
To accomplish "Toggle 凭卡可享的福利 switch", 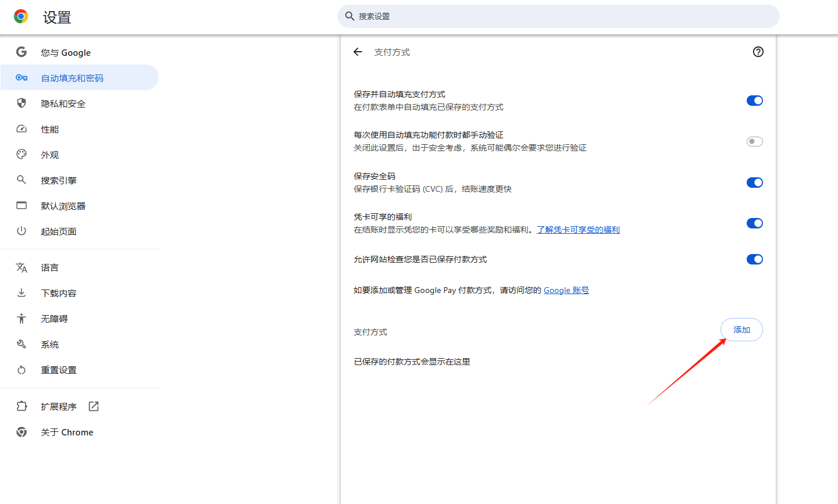I will coord(755,223).
